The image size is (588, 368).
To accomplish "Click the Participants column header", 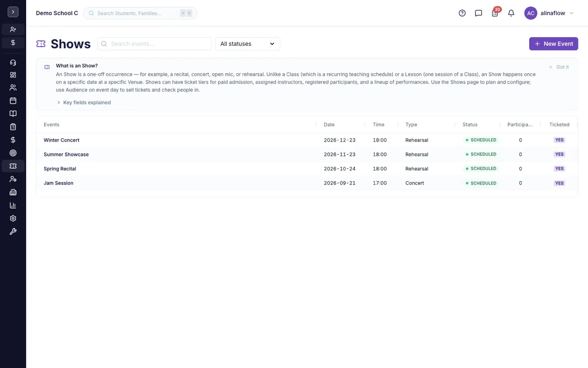I will pyautogui.click(x=520, y=124).
